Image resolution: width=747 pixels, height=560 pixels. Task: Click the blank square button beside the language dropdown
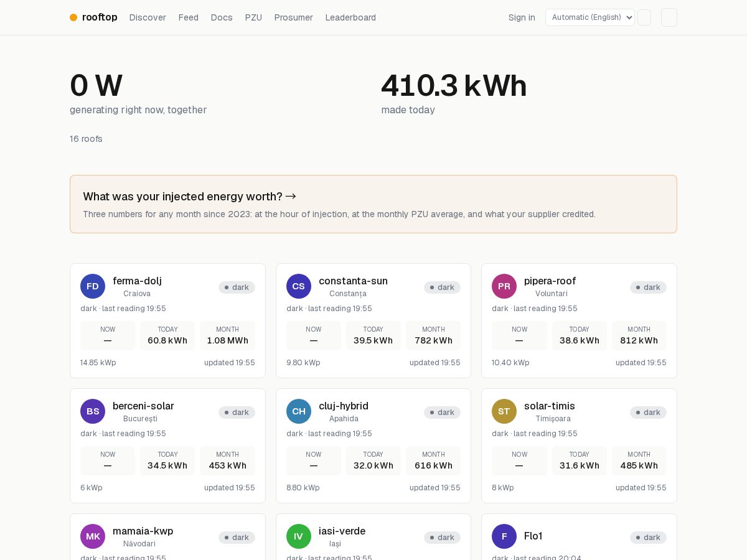click(x=644, y=17)
